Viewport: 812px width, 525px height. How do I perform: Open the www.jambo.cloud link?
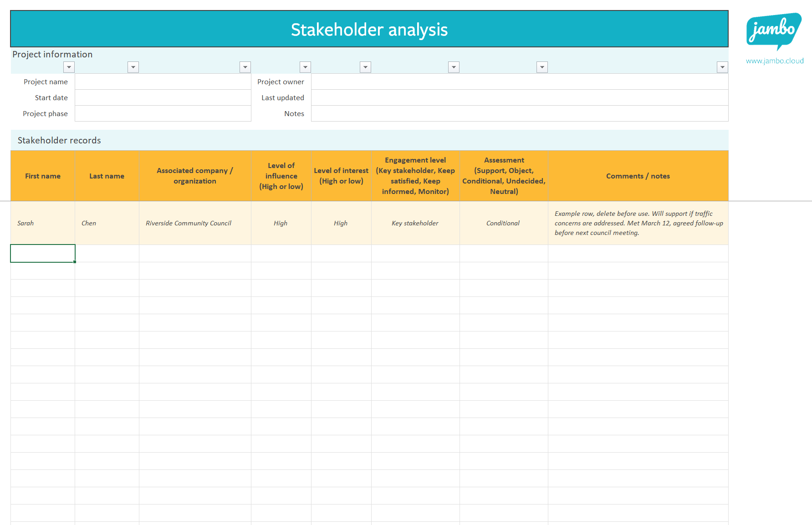tap(775, 61)
